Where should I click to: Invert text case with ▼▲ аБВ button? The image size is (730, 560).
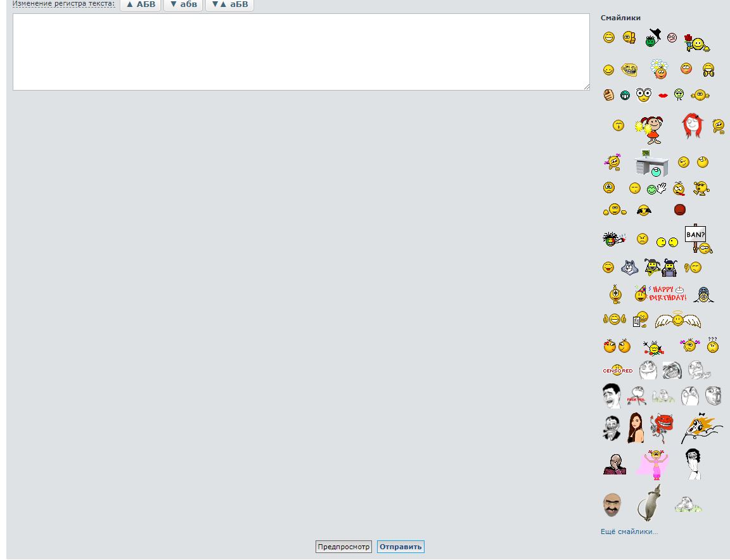229,4
